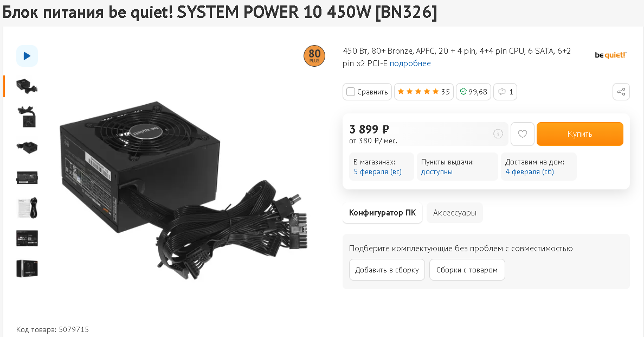Play the product video
Viewport: 644px width, 337px height.
point(27,56)
